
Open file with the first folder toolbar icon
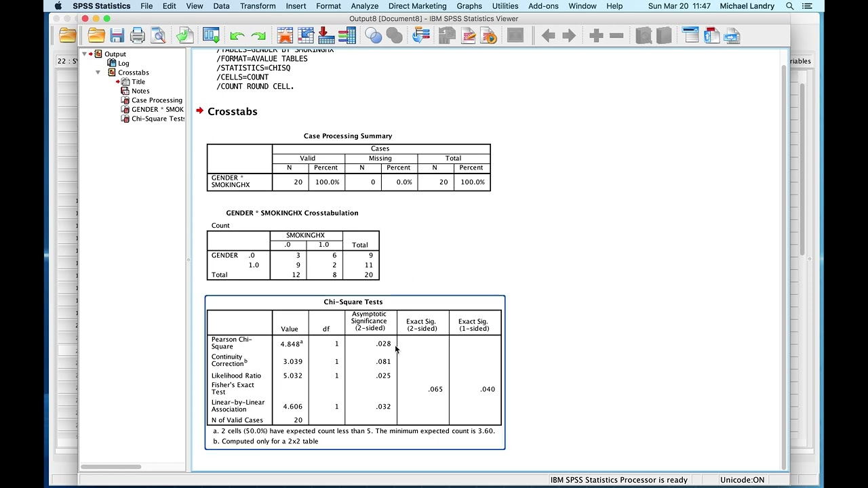68,35
